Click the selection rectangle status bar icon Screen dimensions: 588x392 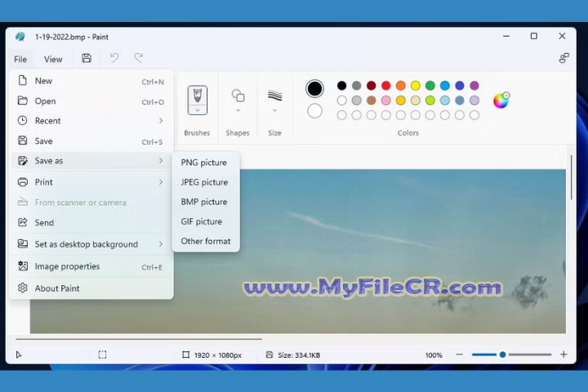pyautogui.click(x=102, y=354)
